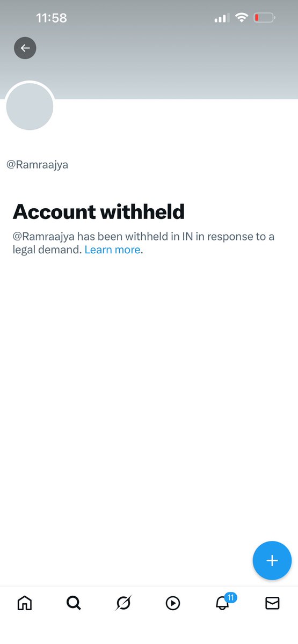Open the video play tab
This screenshot has height=644, width=298.
pyautogui.click(x=172, y=603)
